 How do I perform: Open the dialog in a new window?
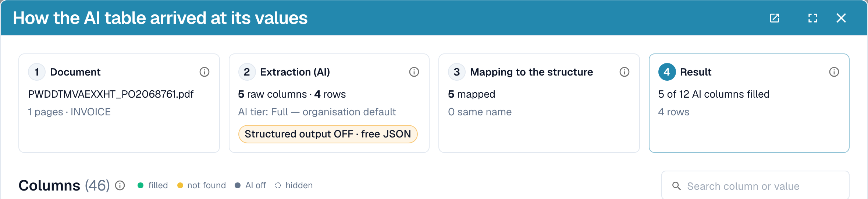click(x=775, y=18)
